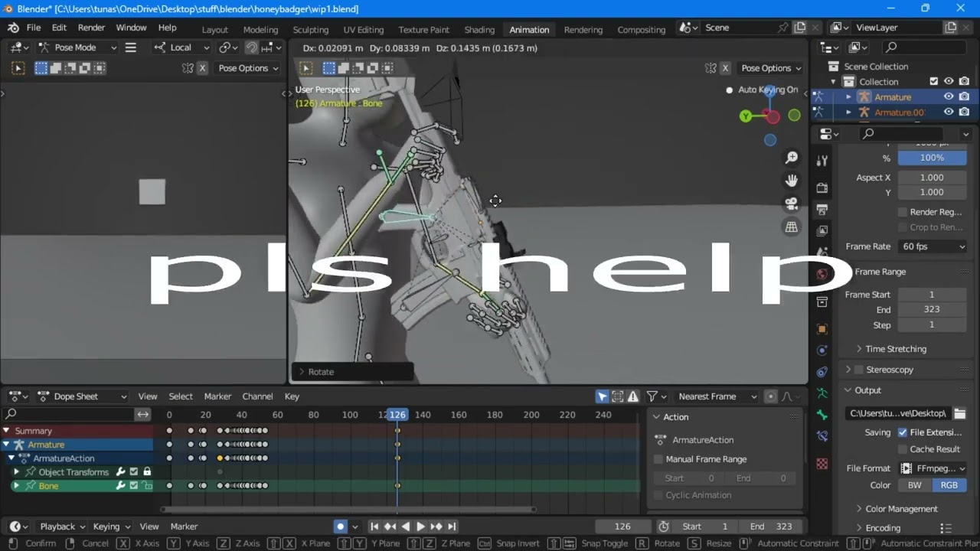Open the File menu
This screenshot has width=980, height=551.
click(x=34, y=28)
